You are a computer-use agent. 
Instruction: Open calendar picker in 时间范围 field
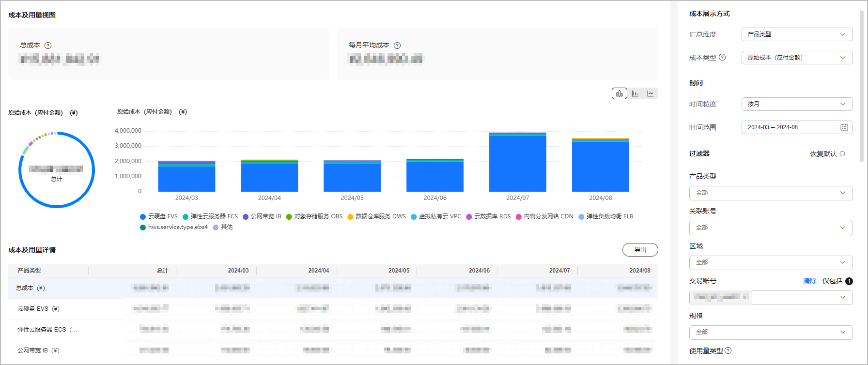[844, 127]
